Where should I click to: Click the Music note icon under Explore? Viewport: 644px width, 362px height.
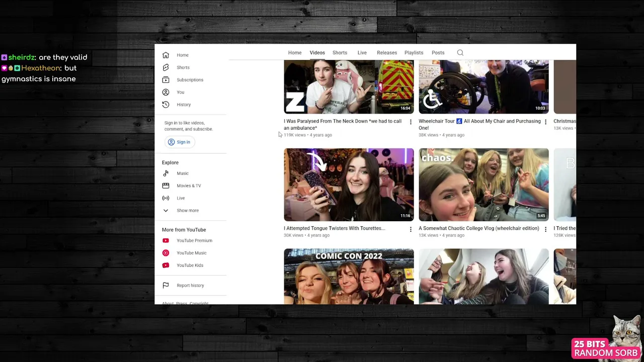[166, 173]
